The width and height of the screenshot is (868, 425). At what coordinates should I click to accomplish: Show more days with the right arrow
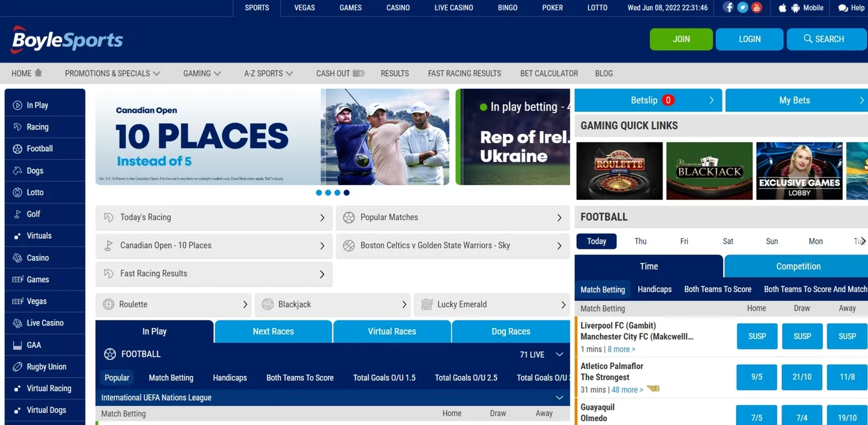point(863,241)
